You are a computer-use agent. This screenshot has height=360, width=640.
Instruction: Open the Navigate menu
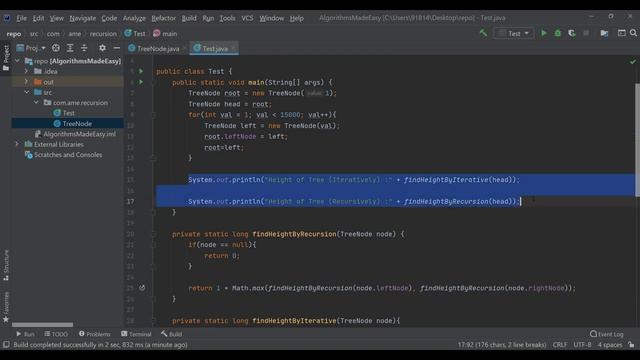click(x=82, y=18)
